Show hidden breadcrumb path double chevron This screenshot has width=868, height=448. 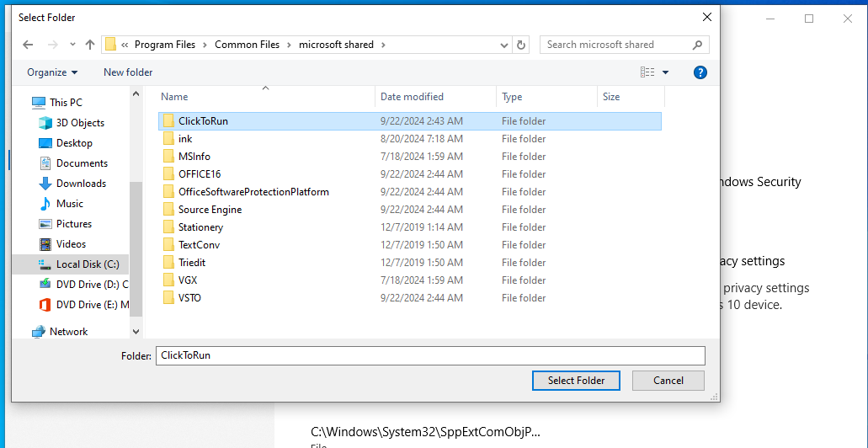[125, 45]
